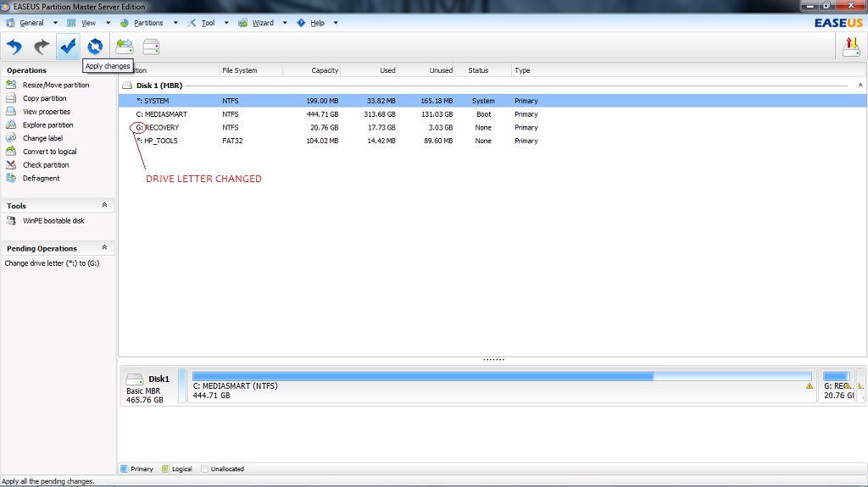
Task: Collapse the Pending Operations section
Action: (104, 247)
